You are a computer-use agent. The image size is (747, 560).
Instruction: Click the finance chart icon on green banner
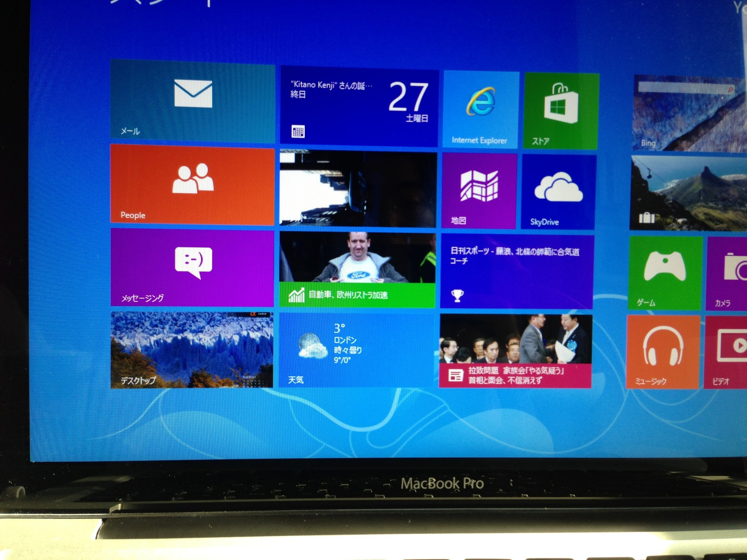coord(296,295)
